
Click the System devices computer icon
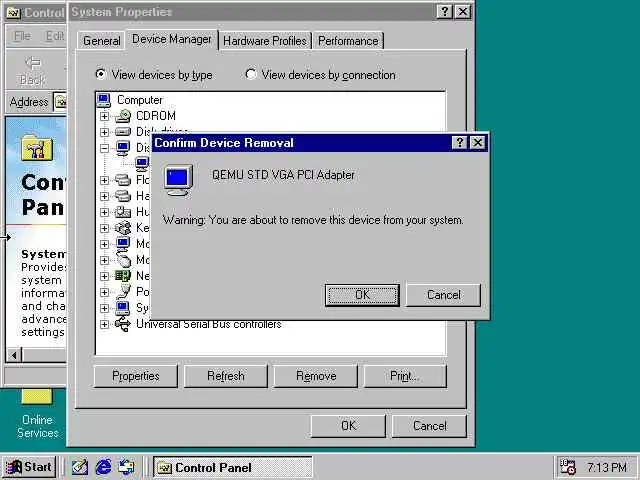tap(123, 308)
